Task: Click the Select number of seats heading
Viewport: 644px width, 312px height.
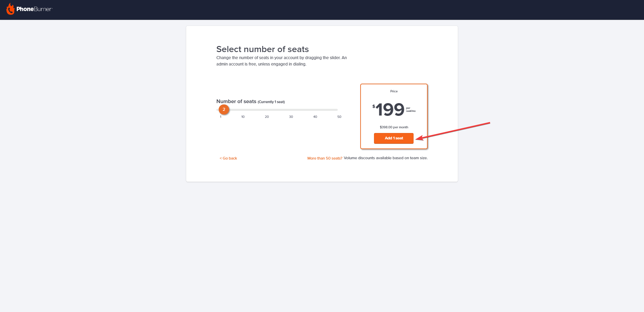Action: pyautogui.click(x=262, y=49)
